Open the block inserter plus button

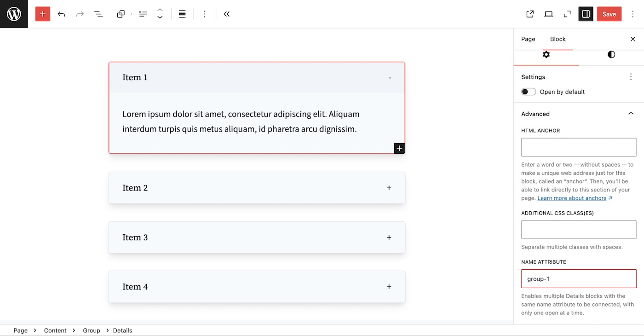coord(43,14)
